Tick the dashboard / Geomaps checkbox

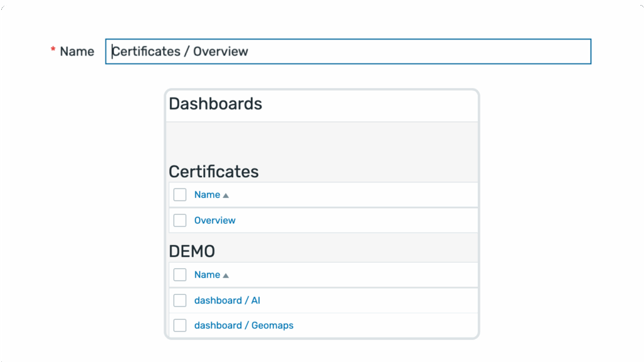(x=180, y=326)
